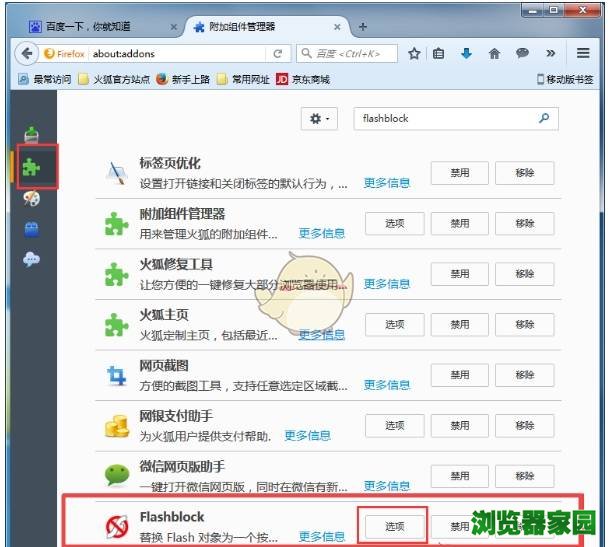This screenshot has width=615, height=547.
Task: Open the hamburger menu of Firefox
Action: 583,53
